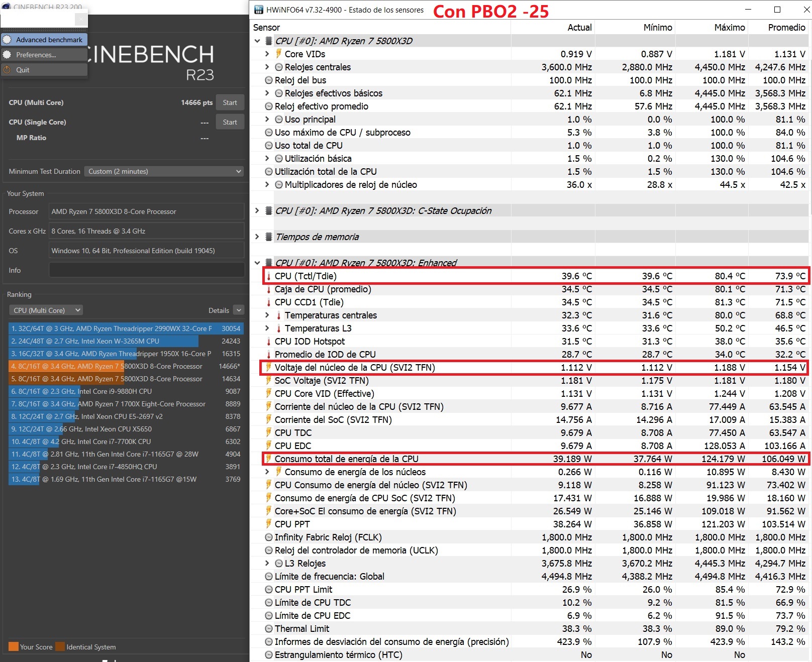Expand the Consumo de energía de los núcleos row

click(267, 472)
